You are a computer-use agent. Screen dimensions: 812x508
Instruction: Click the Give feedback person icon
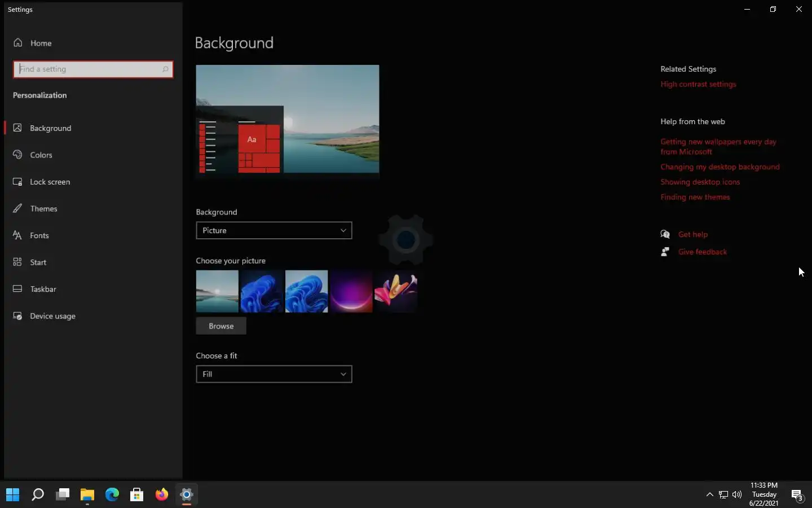pos(665,252)
